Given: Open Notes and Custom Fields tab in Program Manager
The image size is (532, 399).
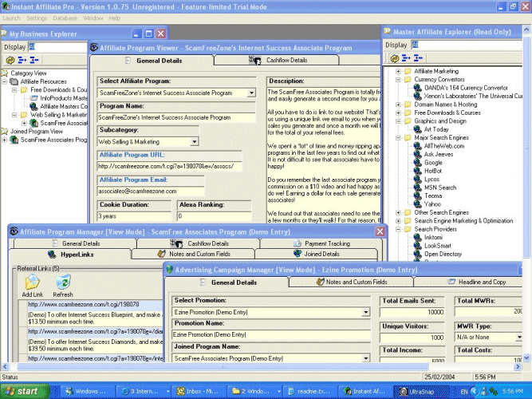Looking at the screenshot, I should coord(193,254).
